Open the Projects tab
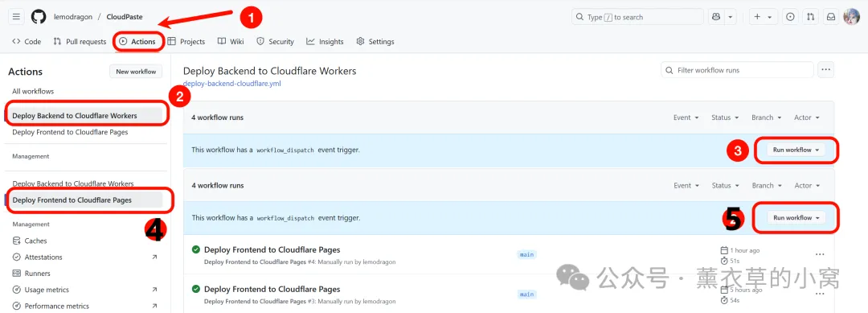 186,42
